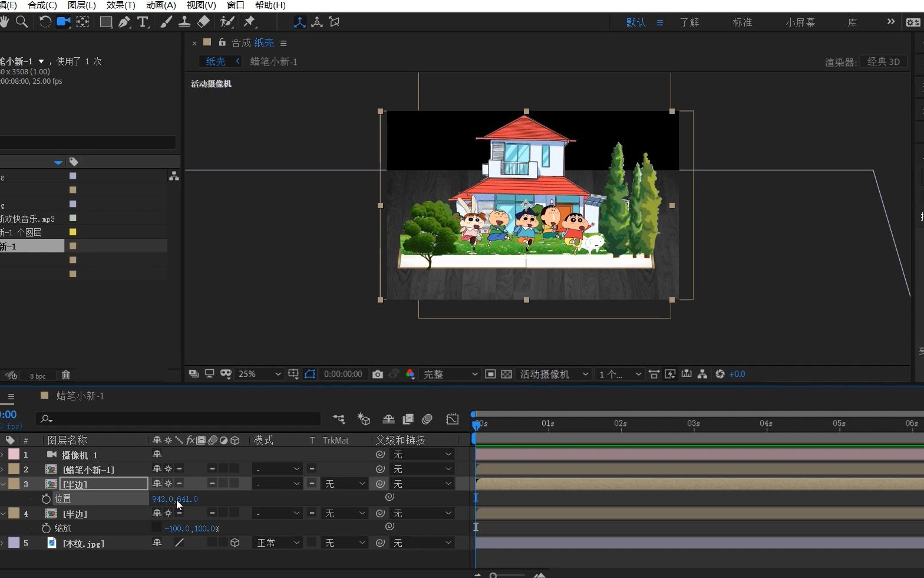Open the 效果(T) menu
The height and width of the screenshot is (578, 924).
tap(121, 5)
